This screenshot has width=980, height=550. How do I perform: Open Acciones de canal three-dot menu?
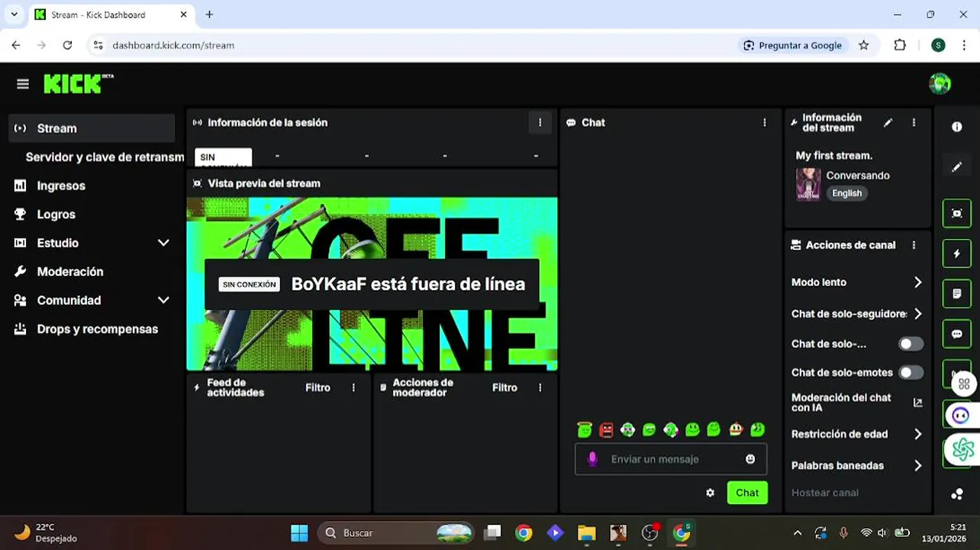(914, 245)
